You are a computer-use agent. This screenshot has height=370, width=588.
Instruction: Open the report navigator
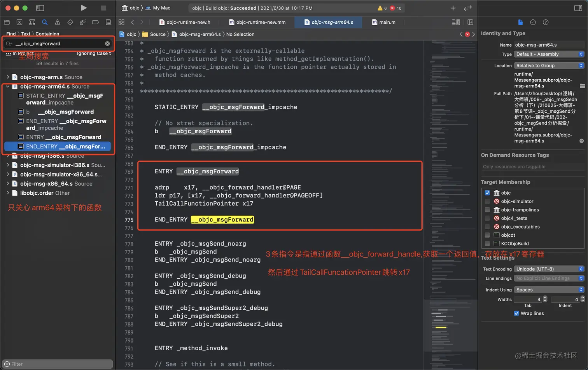point(108,22)
